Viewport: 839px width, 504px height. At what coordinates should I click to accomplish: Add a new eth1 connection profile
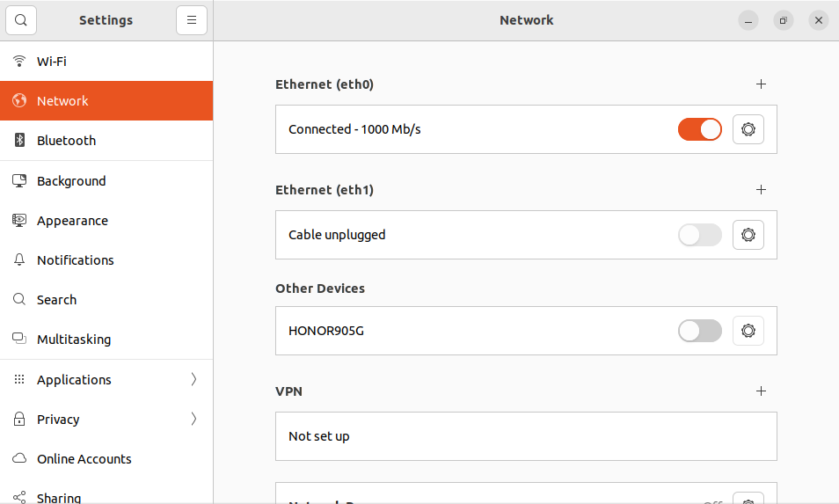point(761,189)
